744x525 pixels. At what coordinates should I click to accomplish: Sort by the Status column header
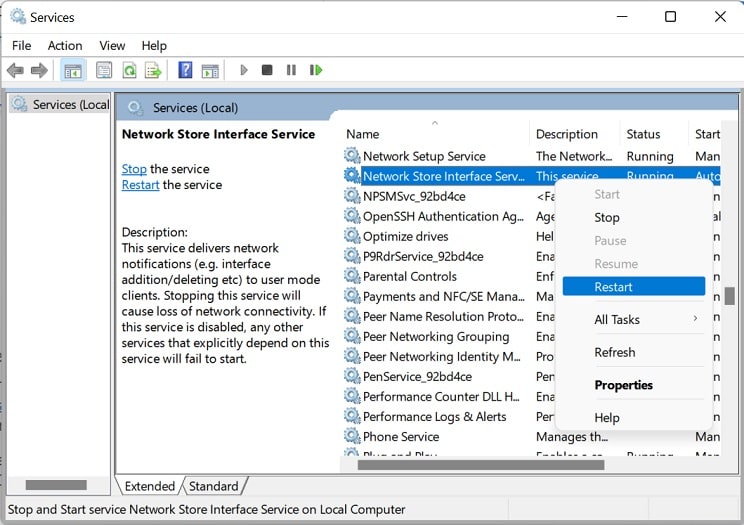point(654,134)
